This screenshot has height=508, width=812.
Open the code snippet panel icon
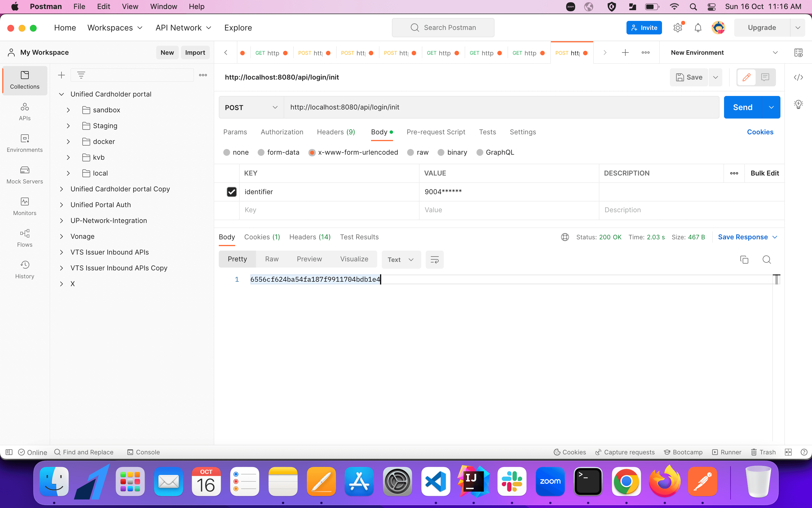[x=798, y=77]
